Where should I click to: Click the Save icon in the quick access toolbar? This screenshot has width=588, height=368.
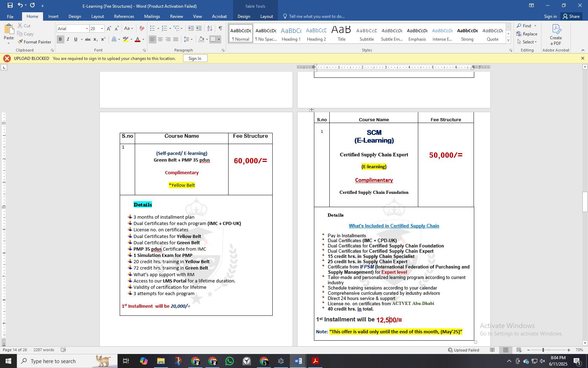pyautogui.click(x=10, y=5)
